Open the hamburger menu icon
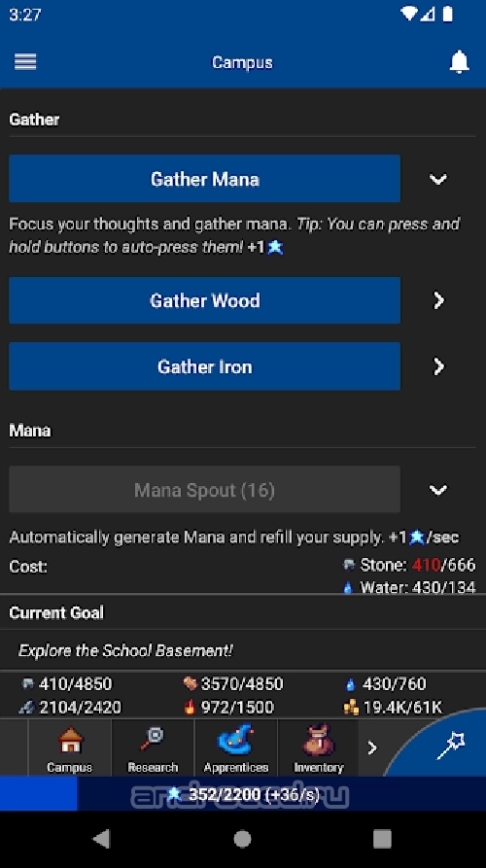The height and width of the screenshot is (868, 486). [x=25, y=62]
